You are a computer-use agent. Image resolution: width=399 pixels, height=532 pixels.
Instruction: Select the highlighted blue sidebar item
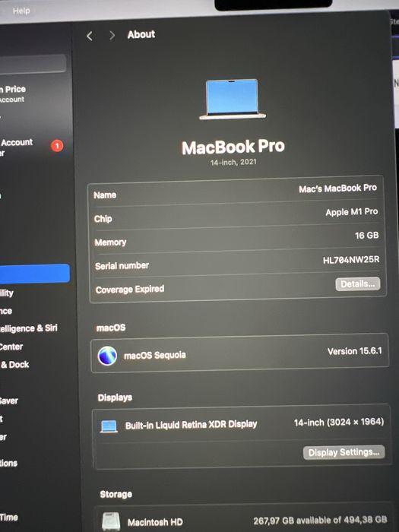pos(34,274)
